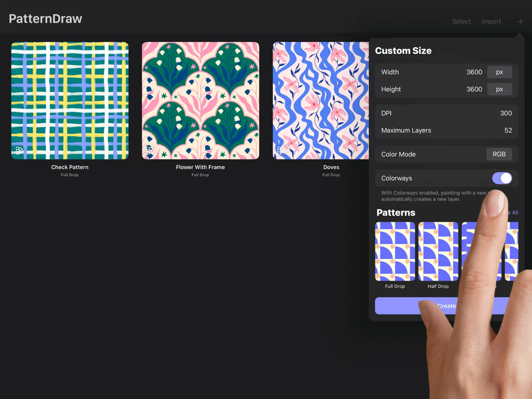Screen dimensions: 532x399
Task: Click the Doves title text
Action: (331, 167)
